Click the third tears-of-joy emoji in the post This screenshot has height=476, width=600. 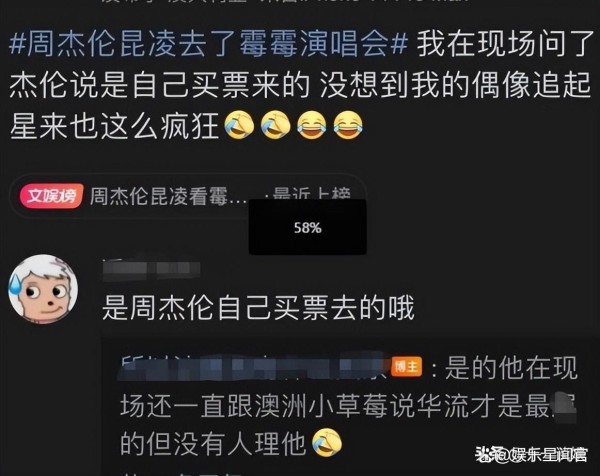click(x=311, y=125)
